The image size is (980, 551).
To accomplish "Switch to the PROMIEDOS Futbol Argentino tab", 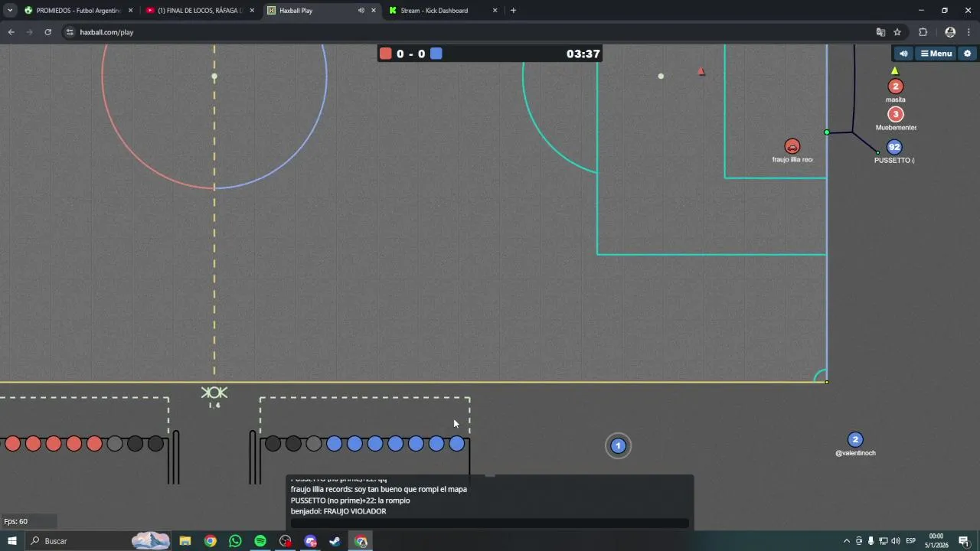I will (x=77, y=11).
